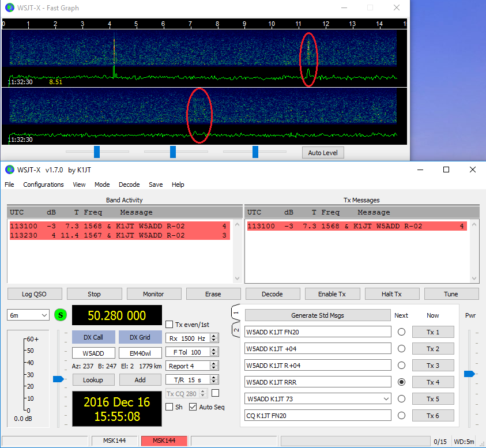Image resolution: width=486 pixels, height=448 pixels.
Task: Click the Generate Std Msgs button
Action: click(318, 315)
